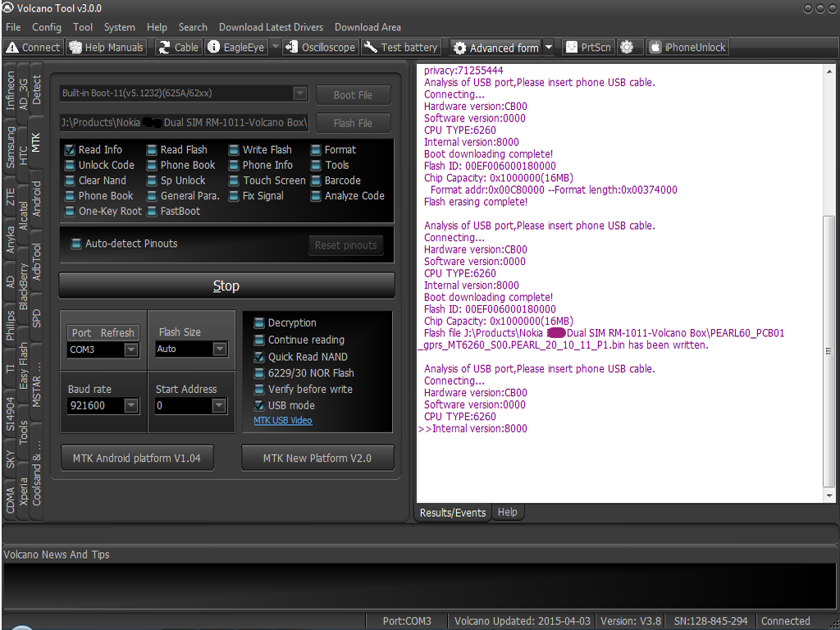Click the Connect toolbar icon
This screenshot has width=840, height=630.
pos(33,47)
